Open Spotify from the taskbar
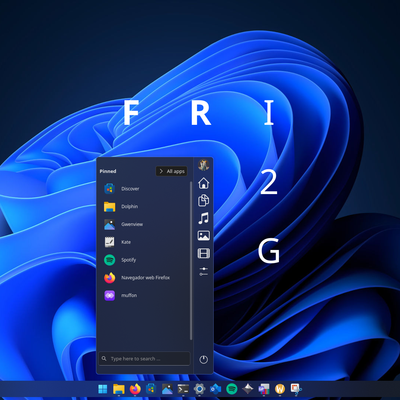Screen dimensions: 400x400 coord(231,389)
